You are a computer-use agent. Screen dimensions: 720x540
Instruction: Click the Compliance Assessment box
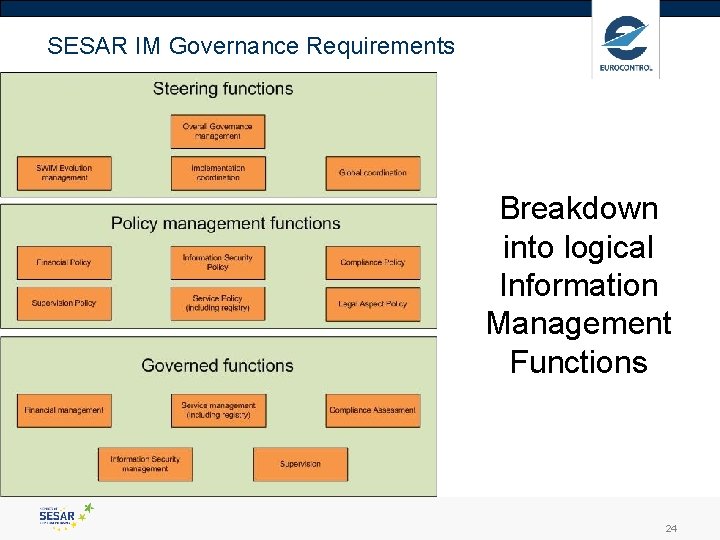tap(373, 411)
